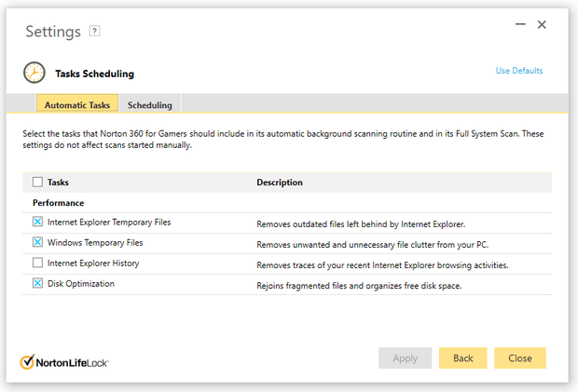
Task: Click the Performance group heading
Action: (58, 203)
